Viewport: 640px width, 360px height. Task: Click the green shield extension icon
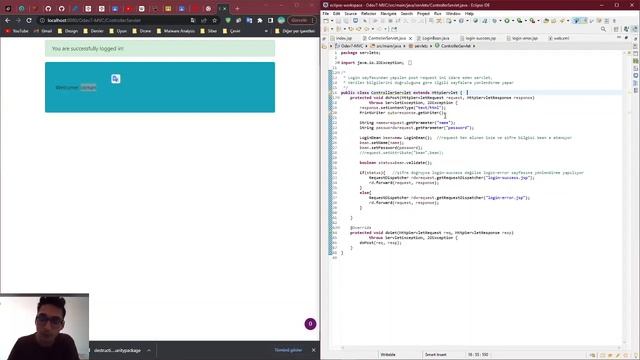(228, 20)
